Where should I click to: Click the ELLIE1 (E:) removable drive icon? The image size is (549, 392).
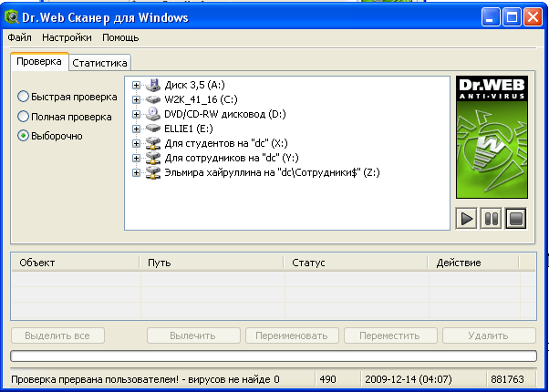pos(153,129)
